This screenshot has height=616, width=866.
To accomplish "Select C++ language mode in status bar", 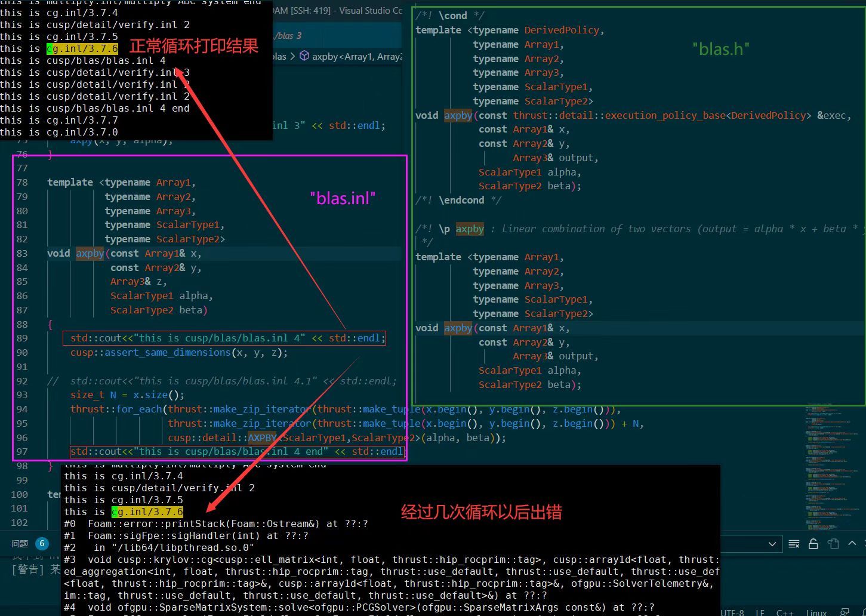I will click(x=784, y=612).
